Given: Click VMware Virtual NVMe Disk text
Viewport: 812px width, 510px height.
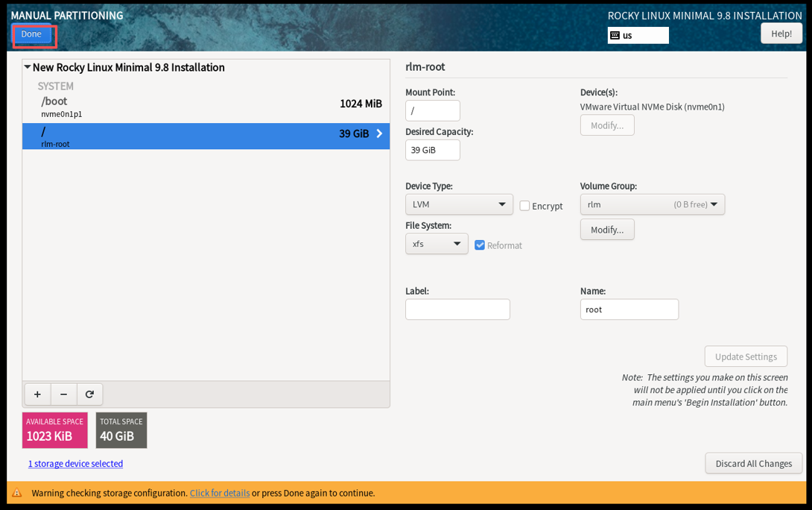Looking at the screenshot, I should pos(652,107).
